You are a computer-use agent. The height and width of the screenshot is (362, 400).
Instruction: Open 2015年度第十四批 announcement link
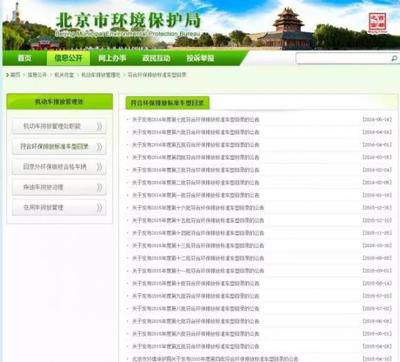[198, 233]
